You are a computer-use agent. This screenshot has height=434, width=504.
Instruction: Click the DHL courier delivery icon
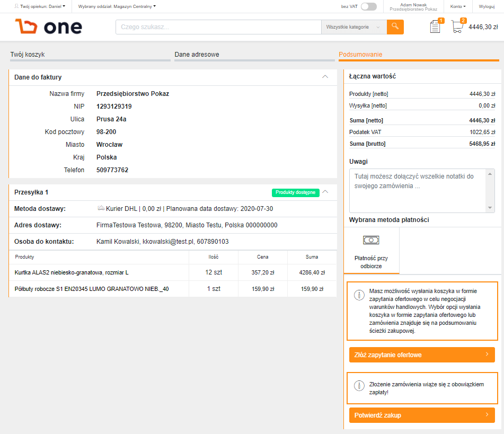pyautogui.click(x=101, y=208)
